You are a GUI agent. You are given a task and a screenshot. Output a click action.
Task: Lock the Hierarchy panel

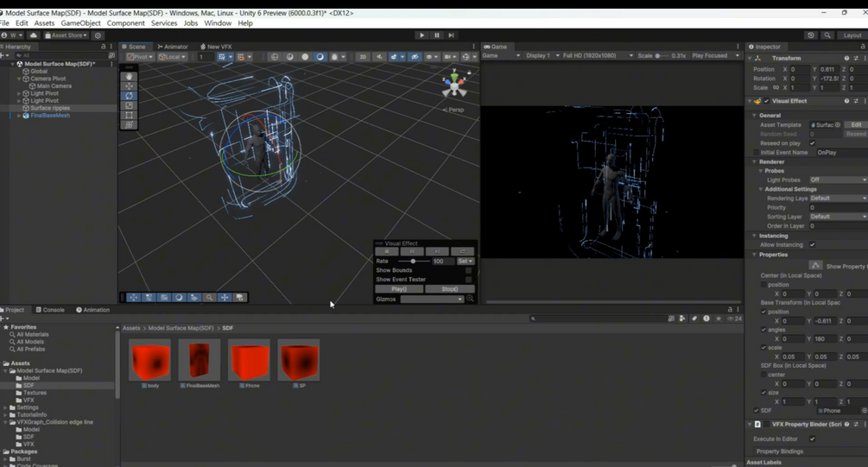point(103,47)
